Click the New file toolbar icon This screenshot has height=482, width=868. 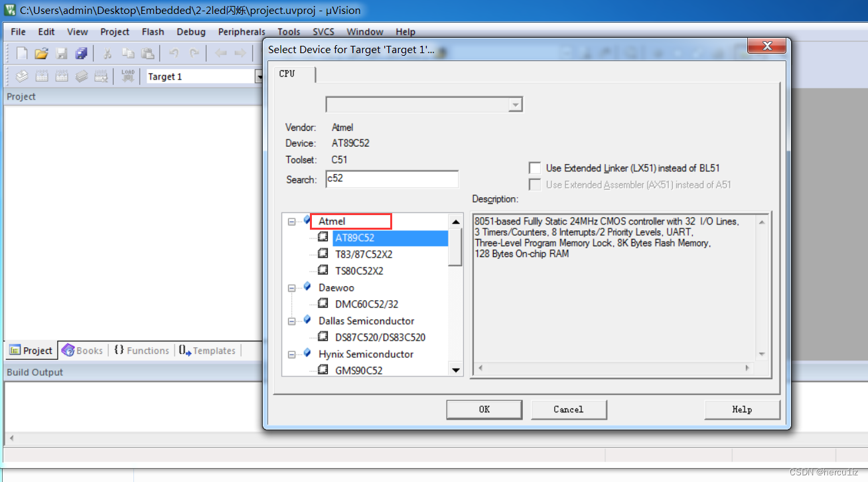point(22,54)
